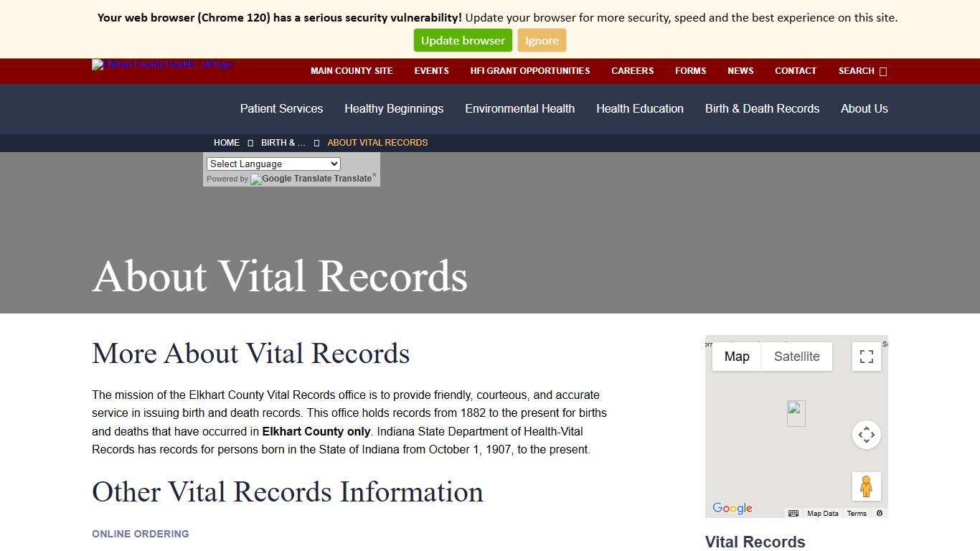The width and height of the screenshot is (980, 551).
Task: Go to the Health Education section
Action: click(639, 108)
